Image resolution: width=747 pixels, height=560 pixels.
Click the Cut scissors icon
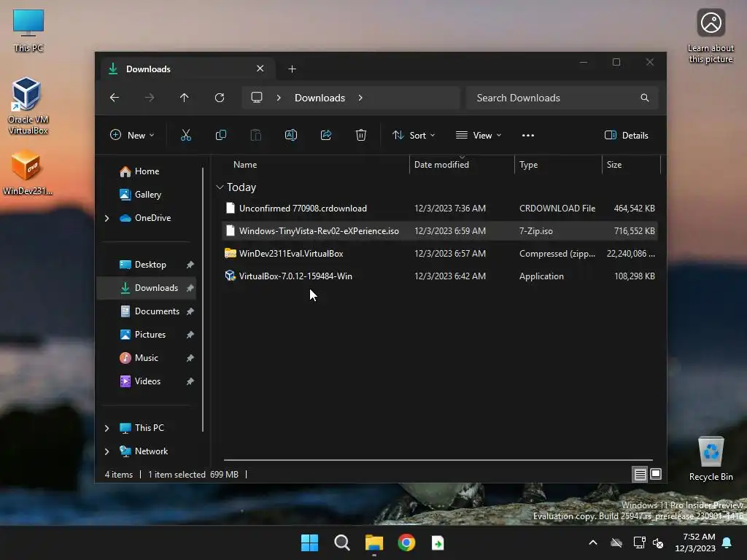[186, 135]
